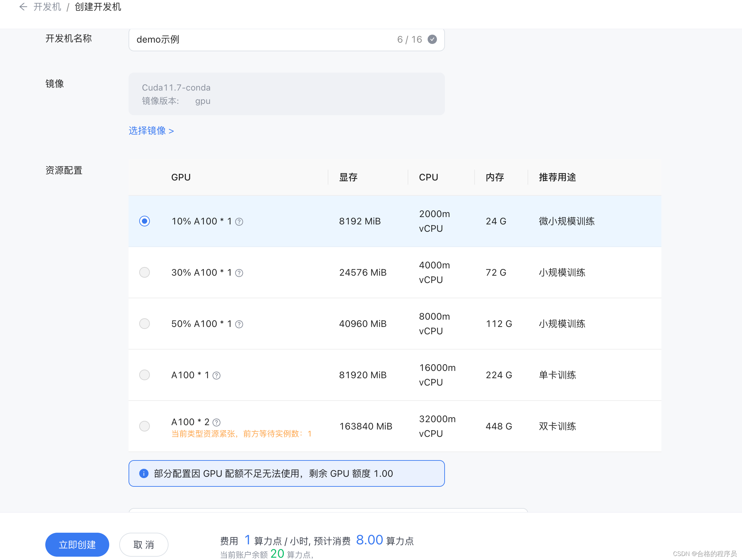Viewport: 742px width, 560px height.
Task: Select the A100 * 2 radio button
Action: [145, 426]
